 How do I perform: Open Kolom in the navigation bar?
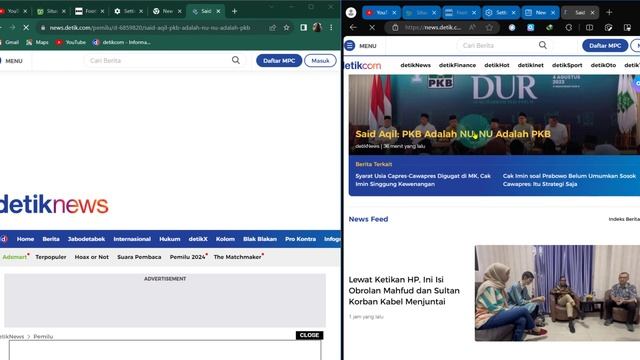click(225, 239)
